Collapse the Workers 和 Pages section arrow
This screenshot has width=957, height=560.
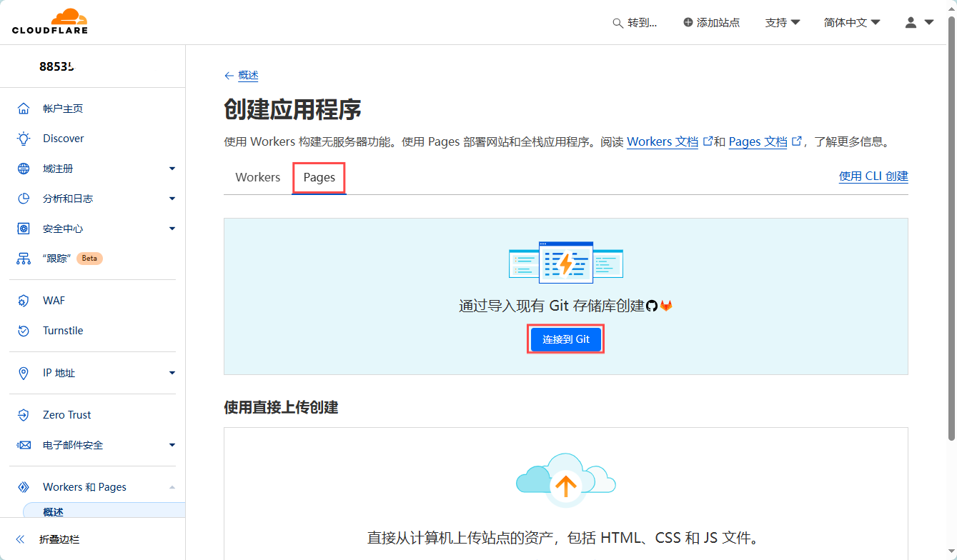pos(172,487)
